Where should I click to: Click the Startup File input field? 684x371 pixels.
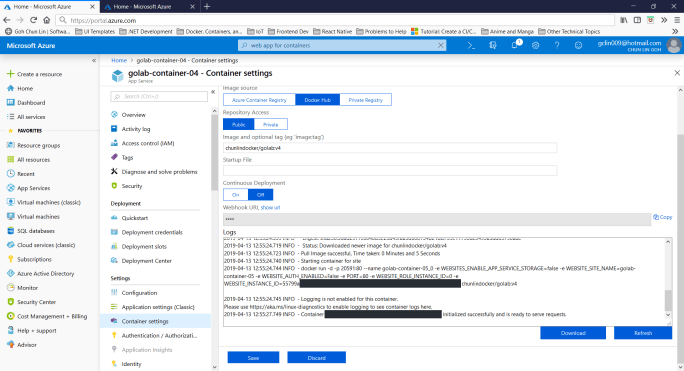point(390,171)
